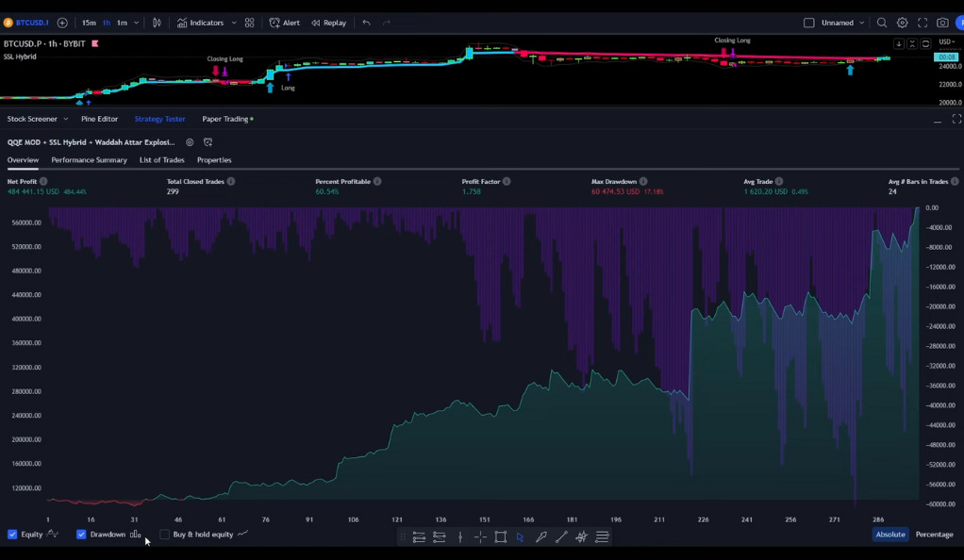Select the 1h timeframe
Viewport: 964px width, 560px height.
[107, 23]
